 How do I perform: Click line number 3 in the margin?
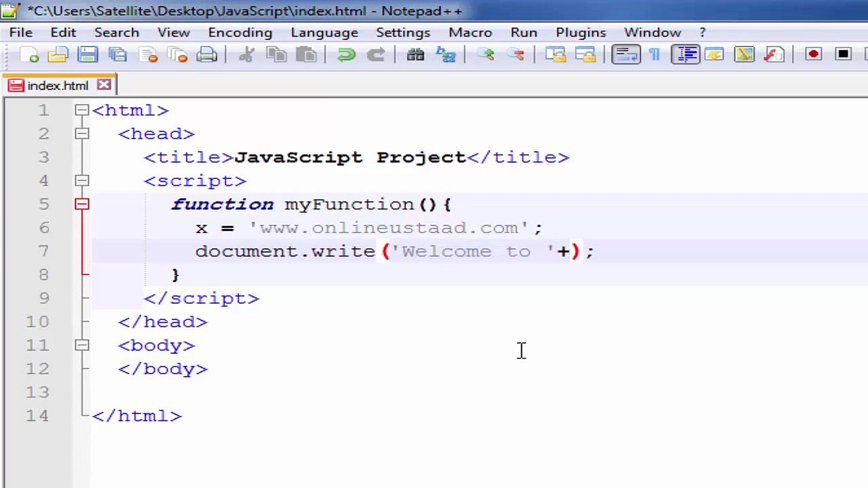[44, 157]
